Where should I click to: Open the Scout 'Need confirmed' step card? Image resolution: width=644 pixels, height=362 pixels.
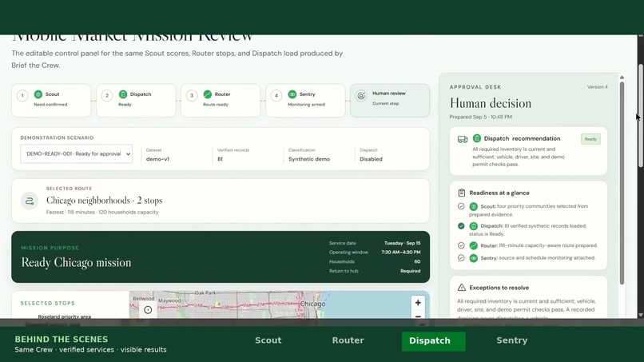coord(51,100)
